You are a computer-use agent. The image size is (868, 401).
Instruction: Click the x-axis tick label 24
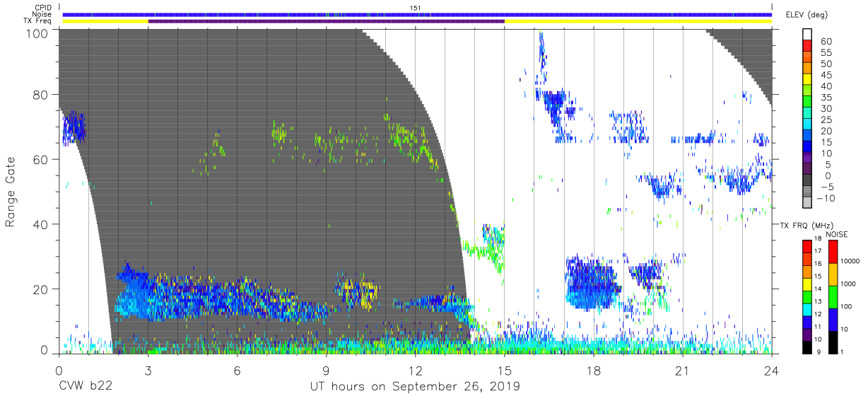pyautogui.click(x=771, y=371)
